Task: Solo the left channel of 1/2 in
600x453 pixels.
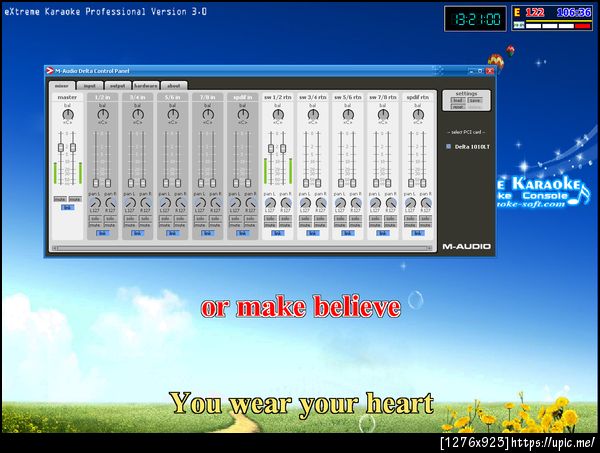Action: click(95, 218)
